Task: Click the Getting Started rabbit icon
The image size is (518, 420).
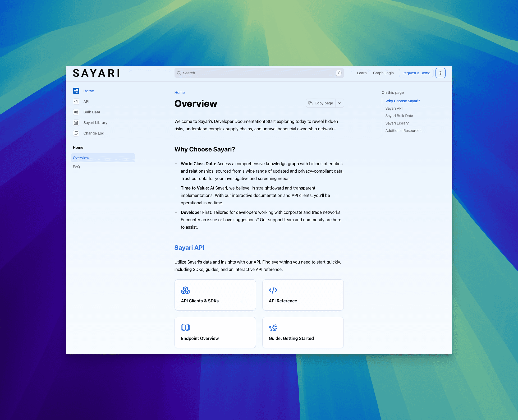Action: (273, 327)
